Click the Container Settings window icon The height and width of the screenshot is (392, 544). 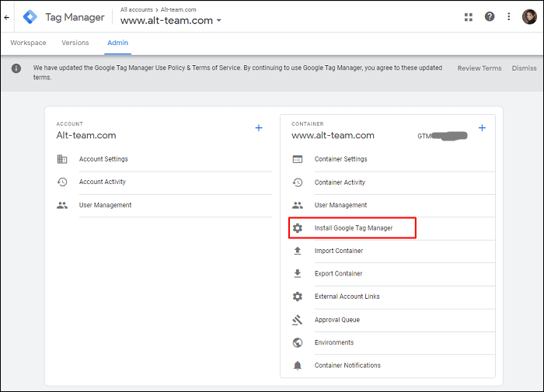[x=298, y=159]
